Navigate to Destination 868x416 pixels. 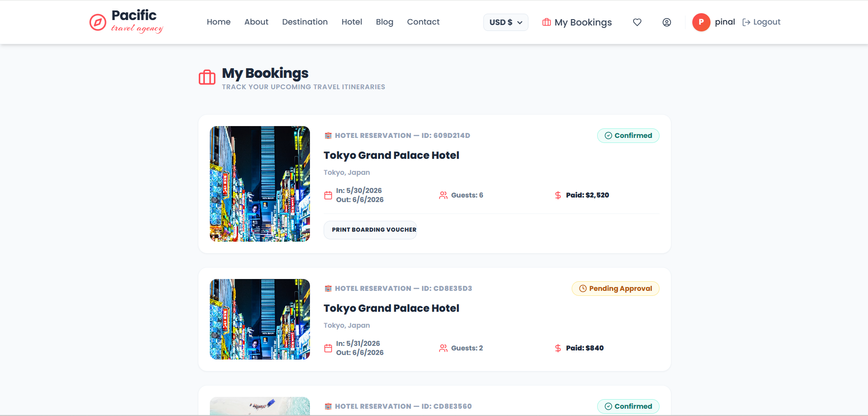(x=305, y=22)
